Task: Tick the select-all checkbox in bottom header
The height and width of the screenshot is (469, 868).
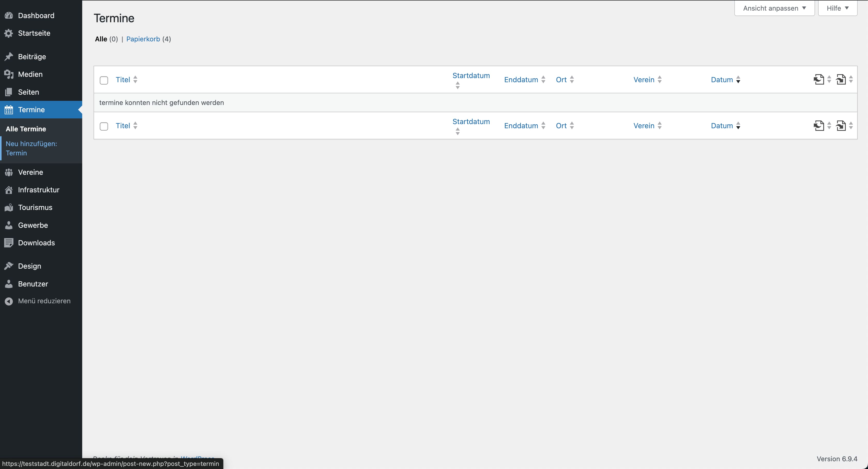Action: pyautogui.click(x=104, y=126)
